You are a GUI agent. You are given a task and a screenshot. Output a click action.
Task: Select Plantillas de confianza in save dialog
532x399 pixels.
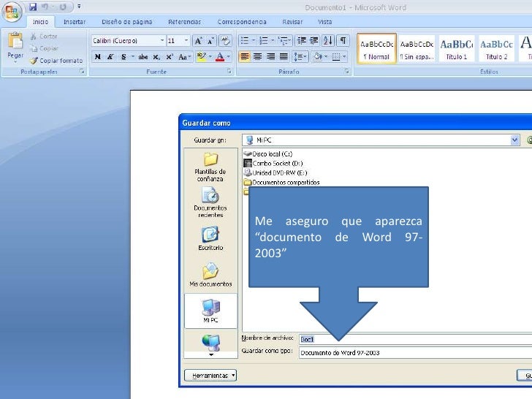tap(210, 167)
